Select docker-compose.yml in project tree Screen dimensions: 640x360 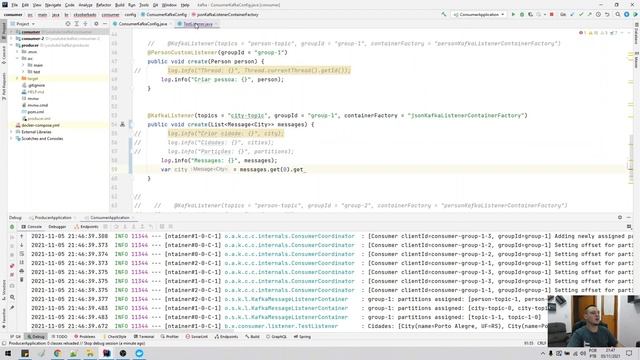(40, 125)
